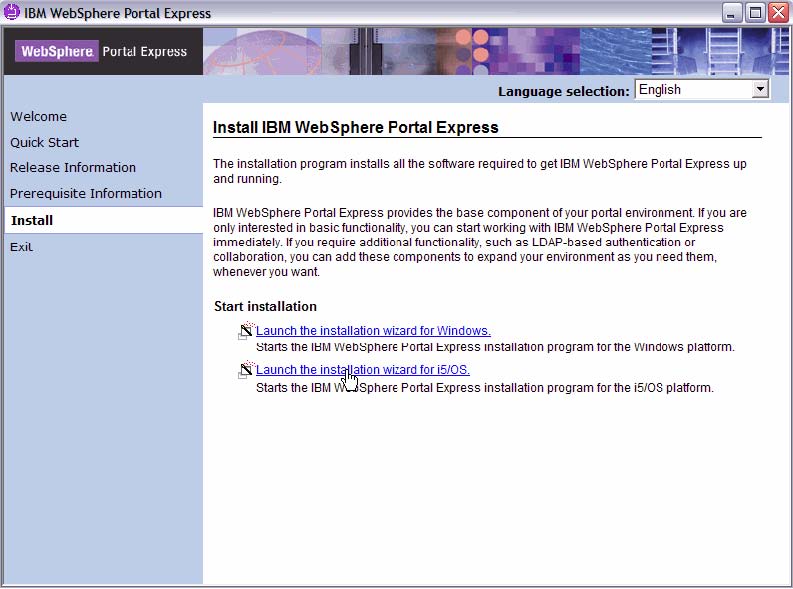Click the IBM WebSphere title bar app icon
The height and width of the screenshot is (589, 793).
11,12
